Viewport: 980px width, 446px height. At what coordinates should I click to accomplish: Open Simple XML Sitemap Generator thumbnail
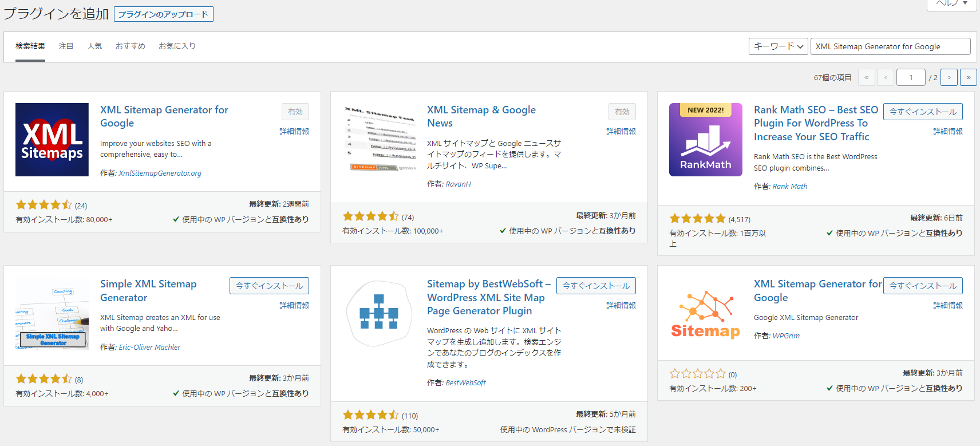tap(52, 314)
